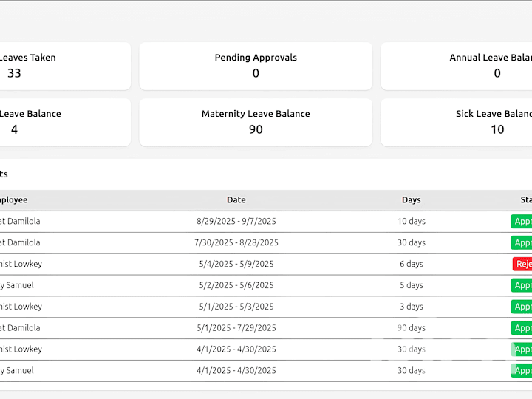Screen dimensions: 532x399
Task: Click the 5/1/2025 - 5/3/2025 date cell
Action: 236,307
